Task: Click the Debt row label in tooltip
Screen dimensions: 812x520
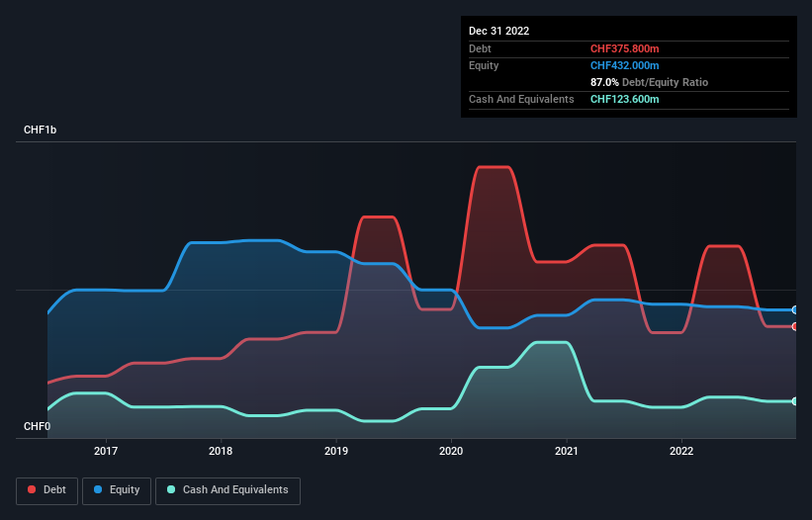Action: (480, 48)
